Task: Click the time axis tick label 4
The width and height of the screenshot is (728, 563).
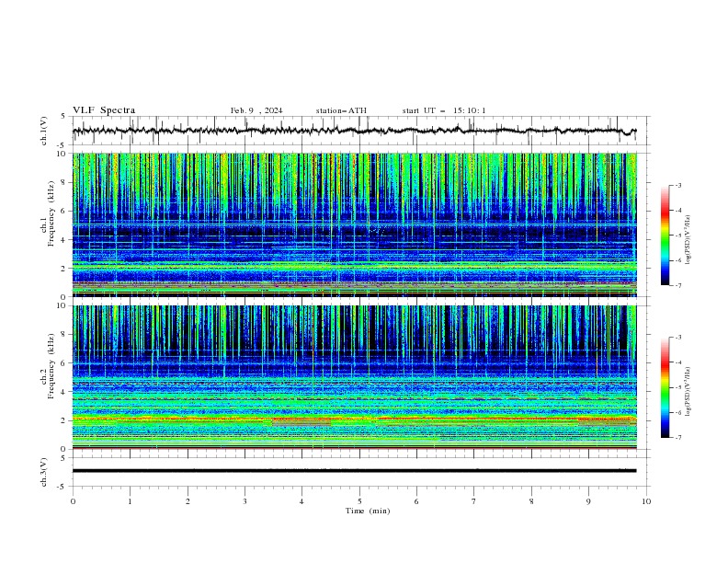Action: point(301,501)
